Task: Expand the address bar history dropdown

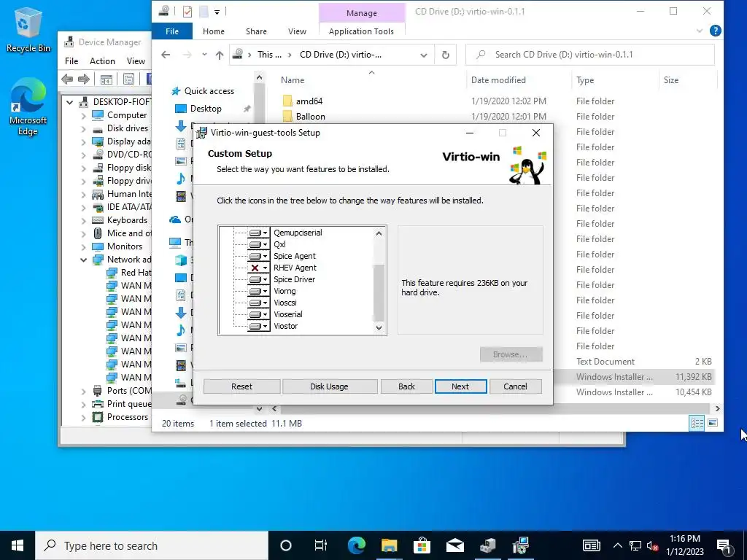Action: (x=424, y=55)
